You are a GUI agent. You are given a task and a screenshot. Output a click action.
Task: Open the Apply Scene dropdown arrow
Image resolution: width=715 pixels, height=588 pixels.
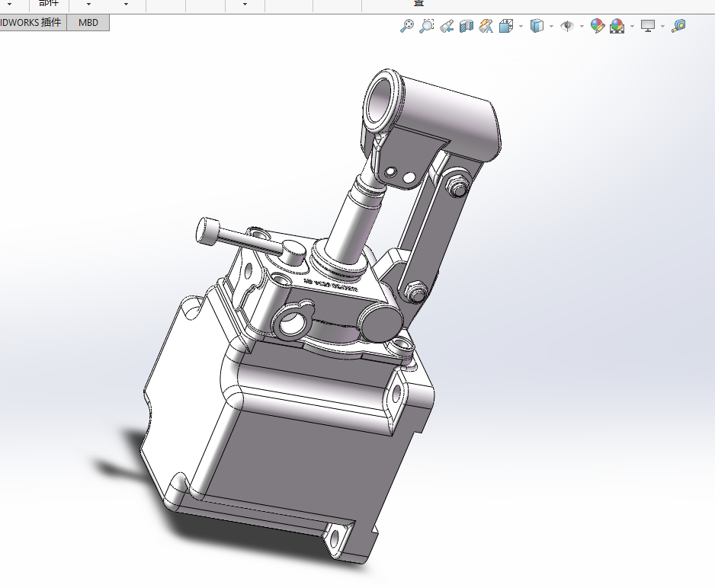coord(632,26)
